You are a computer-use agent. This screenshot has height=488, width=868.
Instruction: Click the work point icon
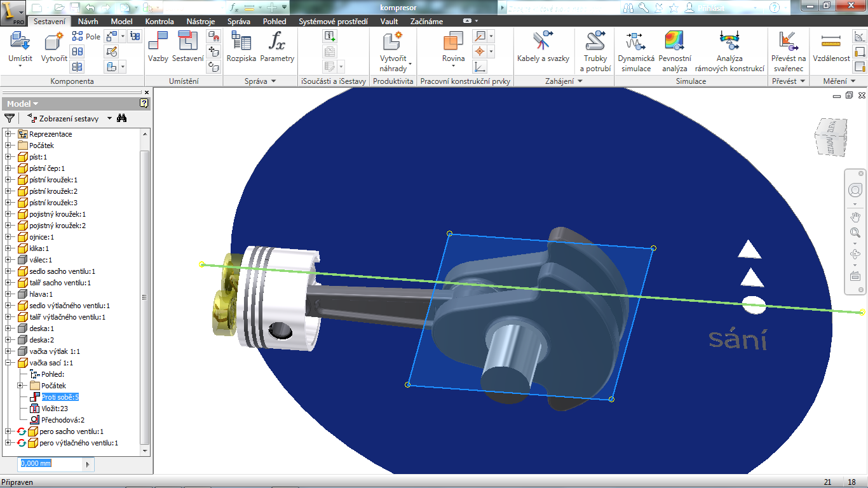[x=480, y=51]
